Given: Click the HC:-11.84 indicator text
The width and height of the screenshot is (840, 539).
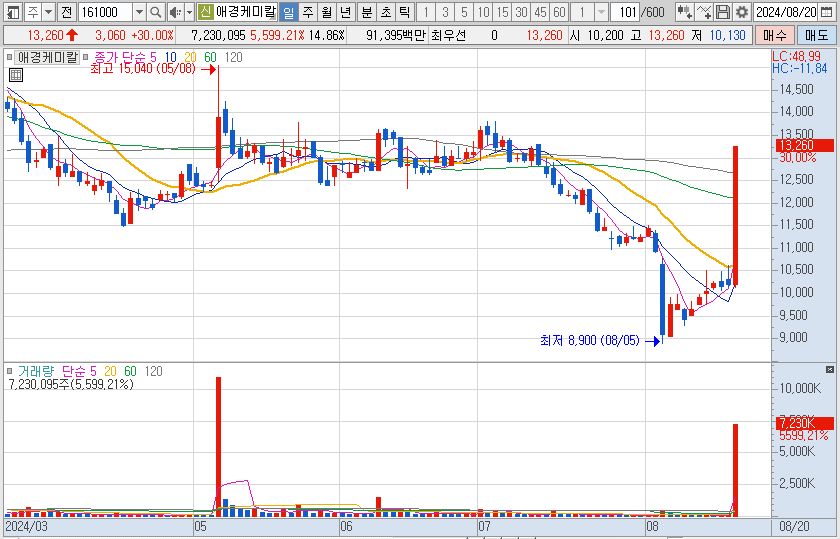Looking at the screenshot, I should [799, 69].
